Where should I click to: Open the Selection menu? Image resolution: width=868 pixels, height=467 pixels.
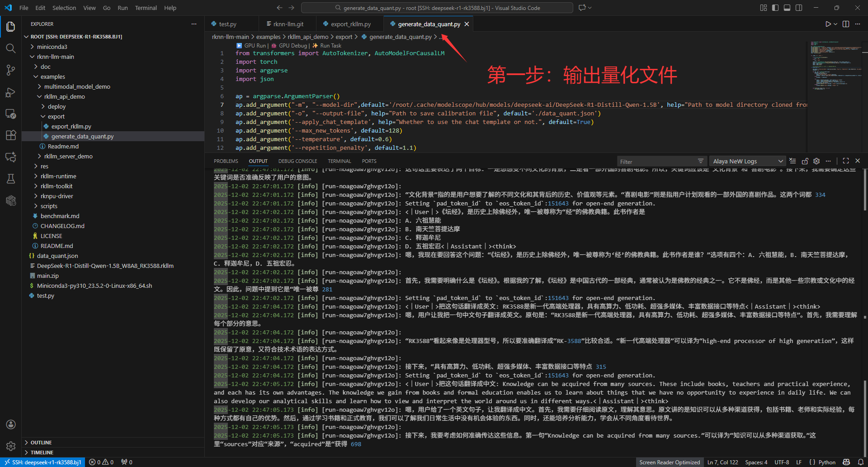pyautogui.click(x=64, y=8)
